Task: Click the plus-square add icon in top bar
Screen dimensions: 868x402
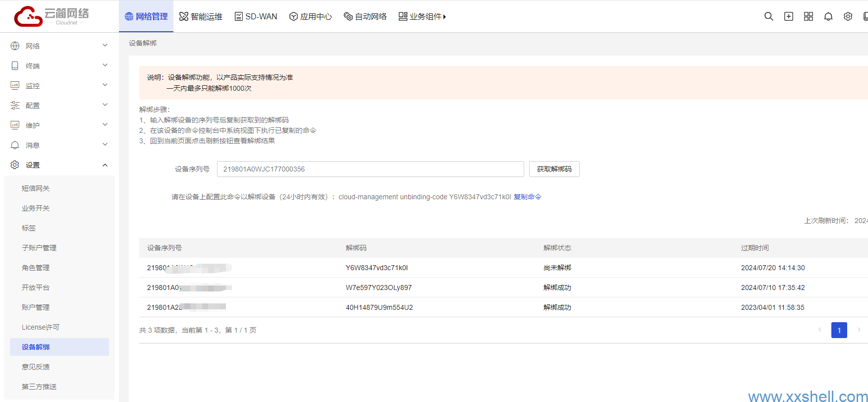Action: point(788,16)
